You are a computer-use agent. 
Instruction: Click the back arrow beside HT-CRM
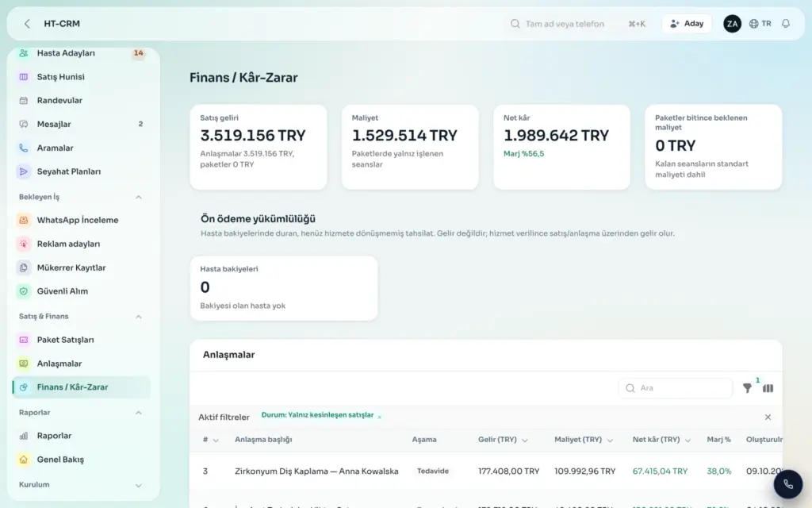point(27,24)
